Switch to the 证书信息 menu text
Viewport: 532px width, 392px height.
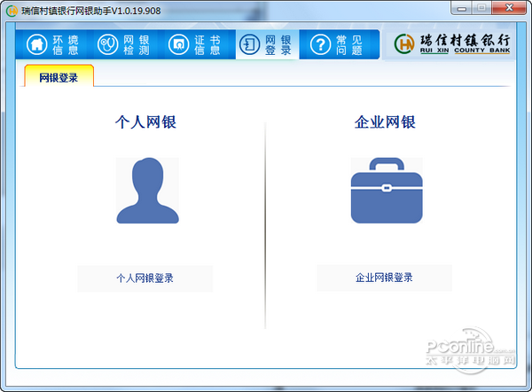click(207, 45)
